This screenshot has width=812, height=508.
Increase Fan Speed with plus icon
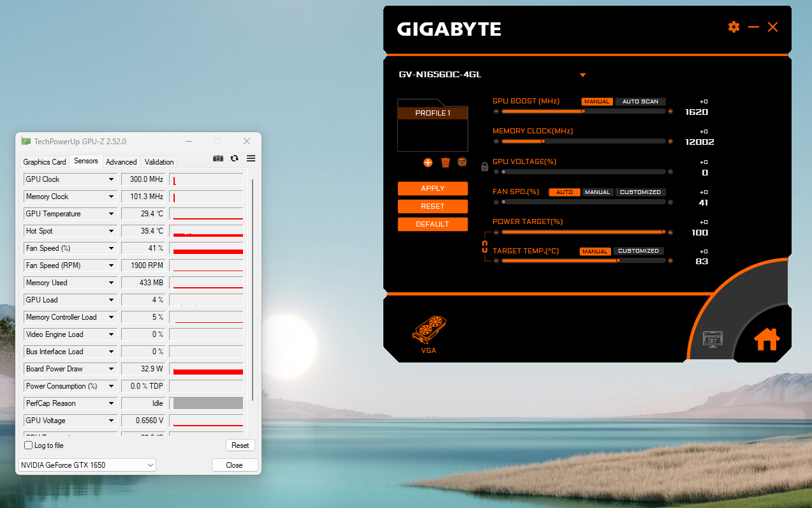click(x=670, y=202)
